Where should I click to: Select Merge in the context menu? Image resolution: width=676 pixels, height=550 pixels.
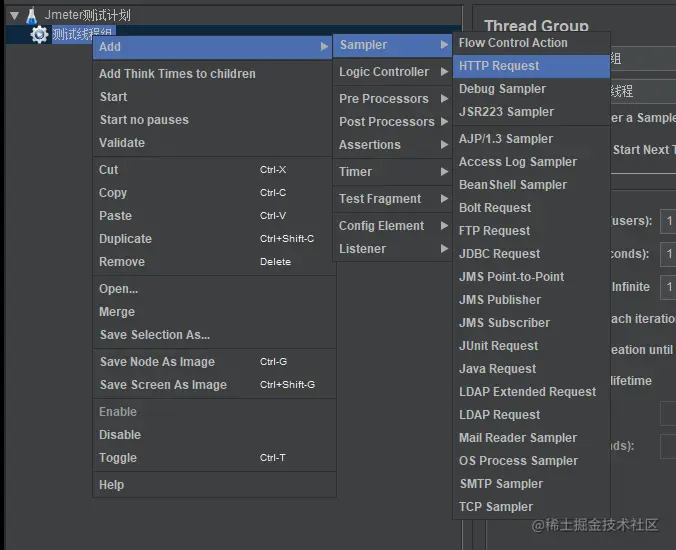(x=214, y=312)
